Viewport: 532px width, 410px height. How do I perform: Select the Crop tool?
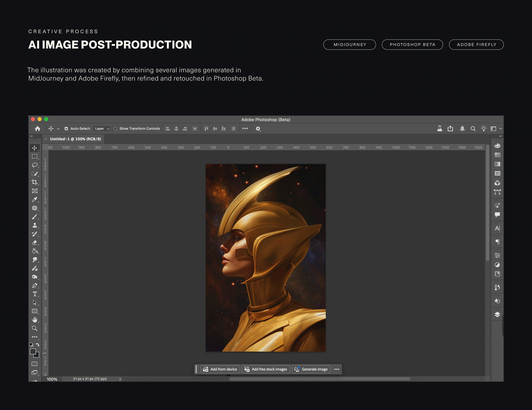(35, 182)
